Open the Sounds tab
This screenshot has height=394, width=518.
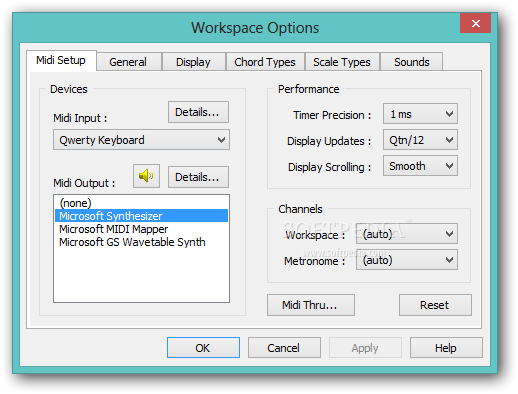412,62
